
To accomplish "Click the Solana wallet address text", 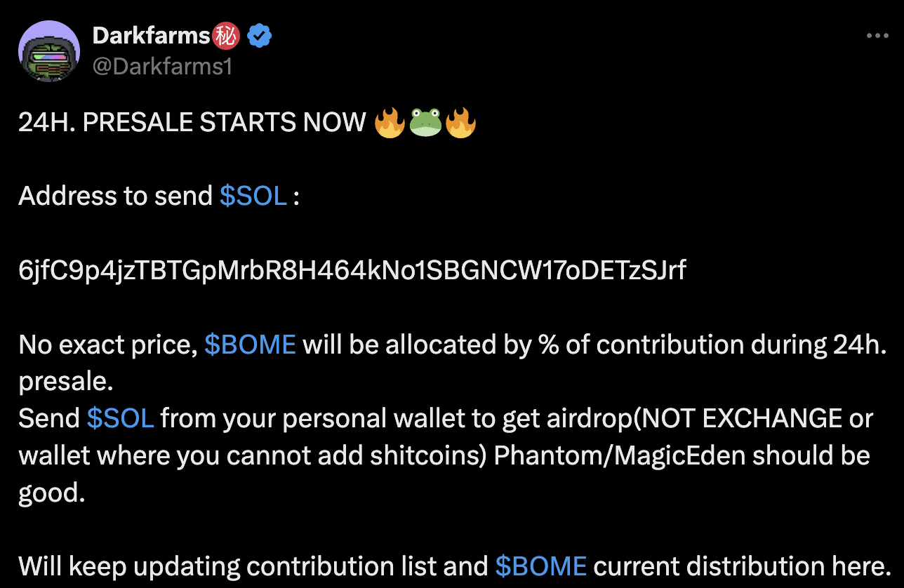I will 352,269.
